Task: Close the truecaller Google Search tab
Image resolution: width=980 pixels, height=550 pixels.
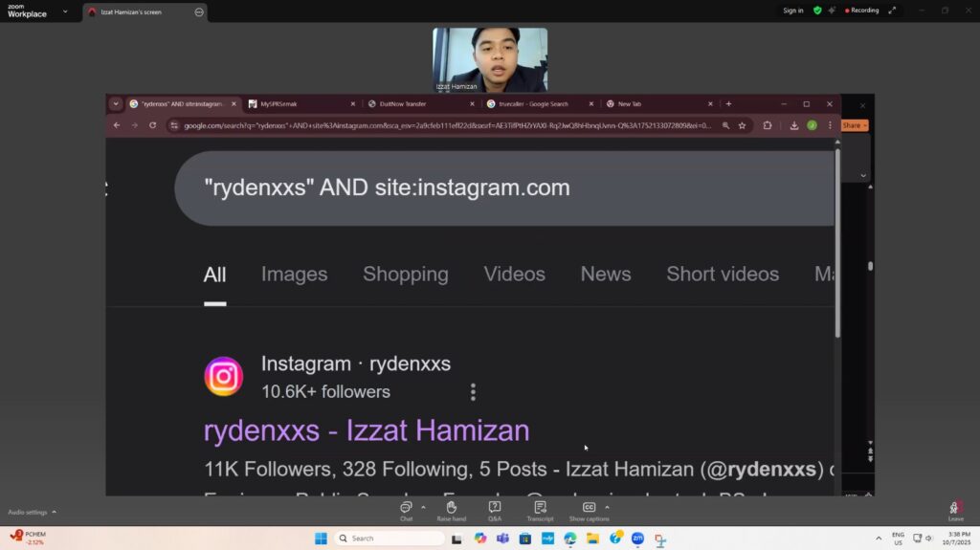Action: click(x=591, y=103)
